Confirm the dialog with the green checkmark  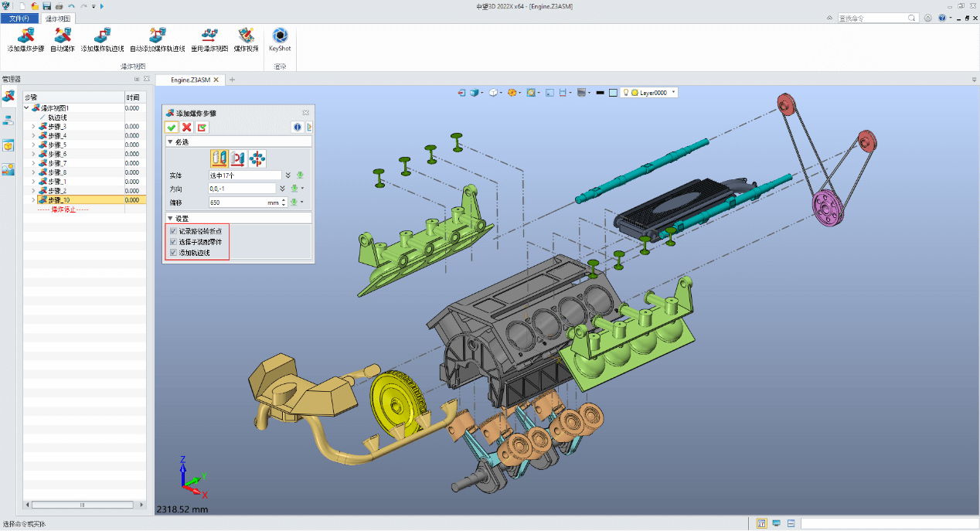pyautogui.click(x=172, y=128)
